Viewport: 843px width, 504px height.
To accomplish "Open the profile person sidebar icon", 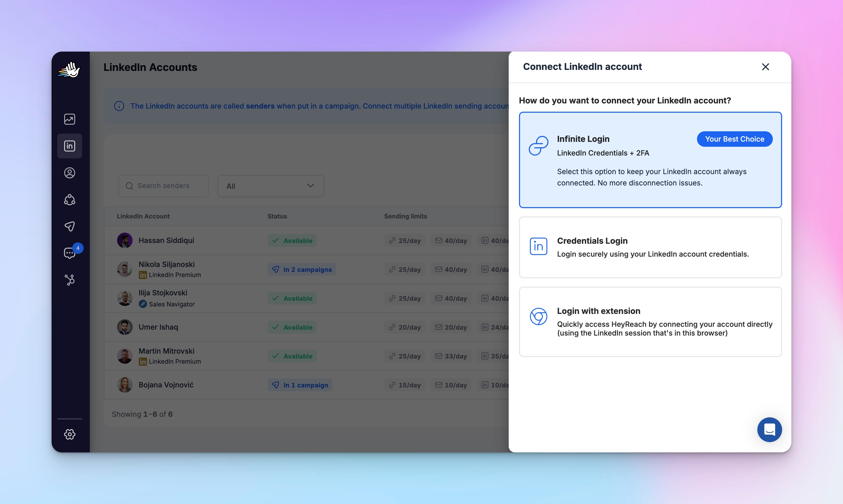I will (x=70, y=173).
